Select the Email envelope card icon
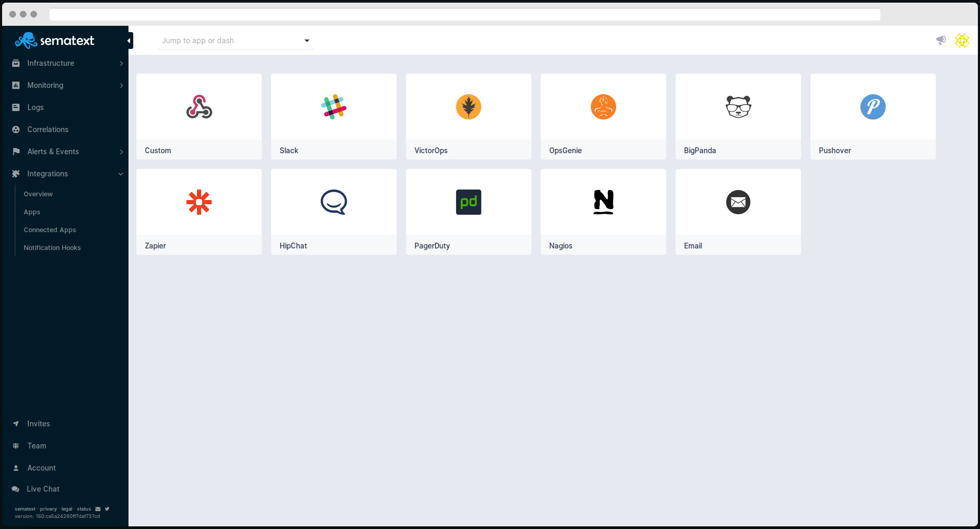 click(738, 202)
